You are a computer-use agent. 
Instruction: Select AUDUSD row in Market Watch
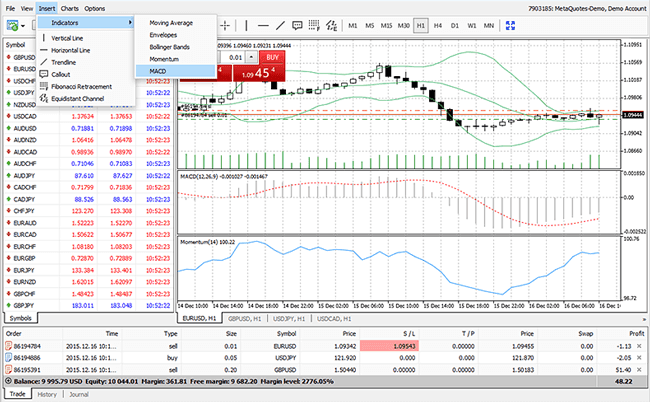pos(89,128)
